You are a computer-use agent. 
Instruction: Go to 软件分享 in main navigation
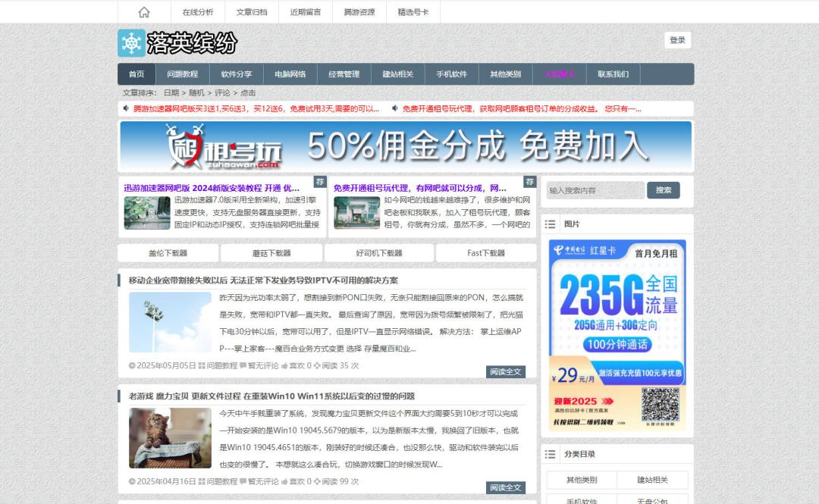(237, 74)
